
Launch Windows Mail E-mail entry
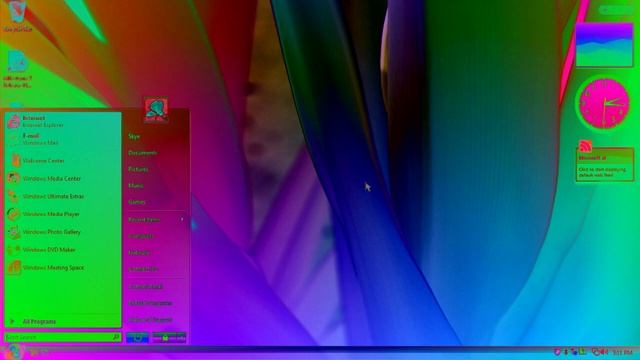[x=62, y=139]
